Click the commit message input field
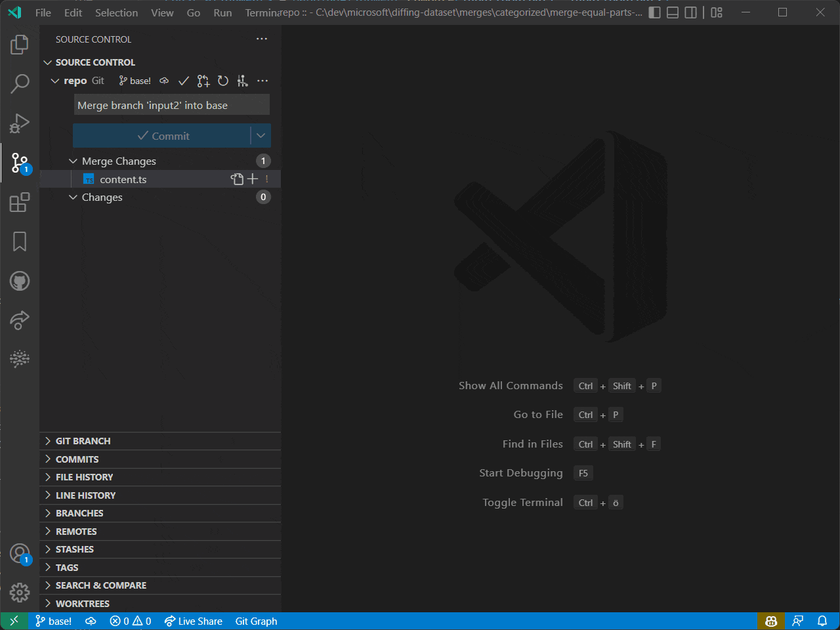The image size is (840, 630). pos(172,105)
